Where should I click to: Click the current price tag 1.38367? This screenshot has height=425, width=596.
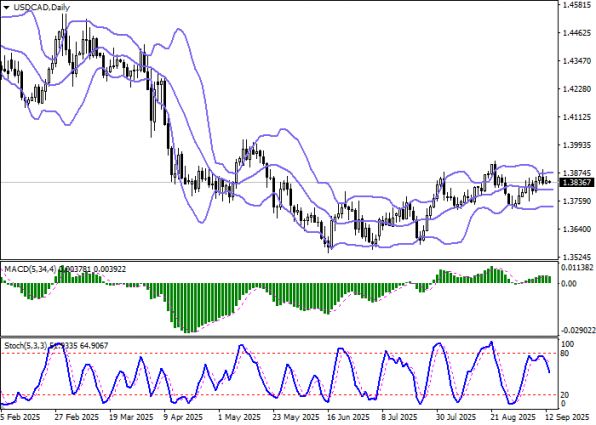pos(577,183)
